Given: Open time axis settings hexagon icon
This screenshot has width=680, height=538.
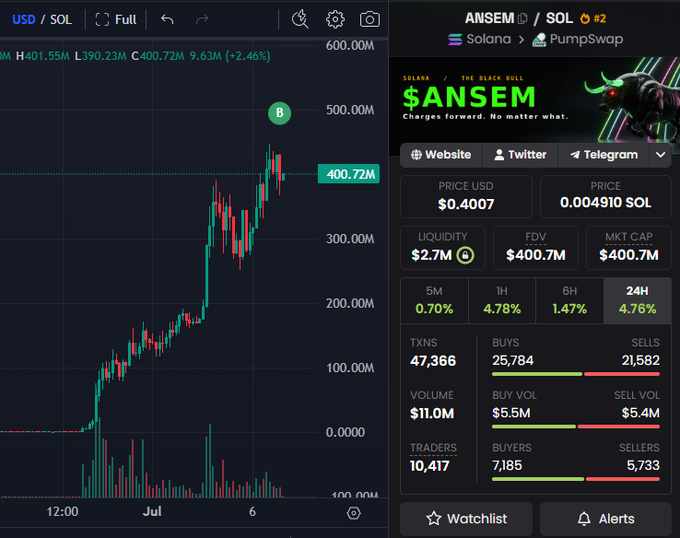Looking at the screenshot, I should 354,513.
